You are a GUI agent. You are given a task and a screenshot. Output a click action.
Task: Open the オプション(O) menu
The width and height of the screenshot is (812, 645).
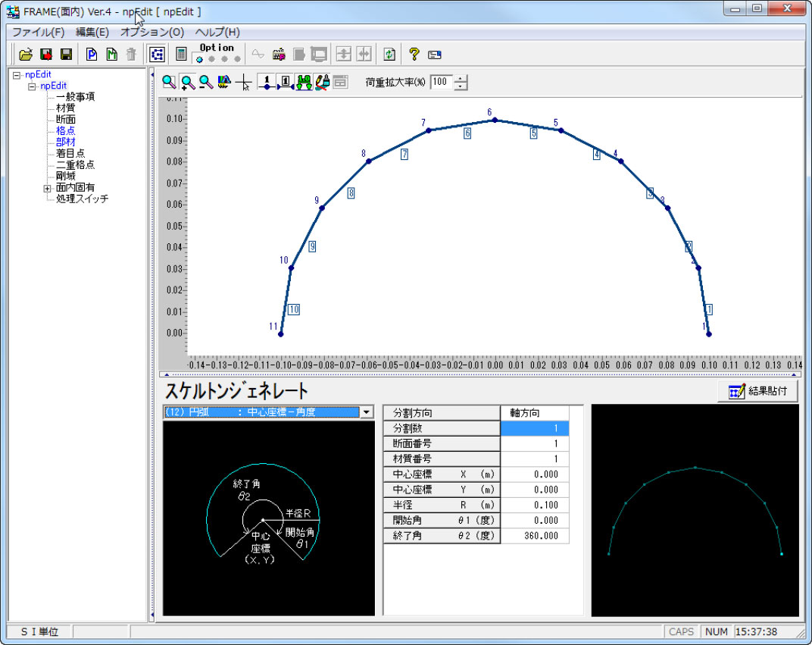coord(151,32)
